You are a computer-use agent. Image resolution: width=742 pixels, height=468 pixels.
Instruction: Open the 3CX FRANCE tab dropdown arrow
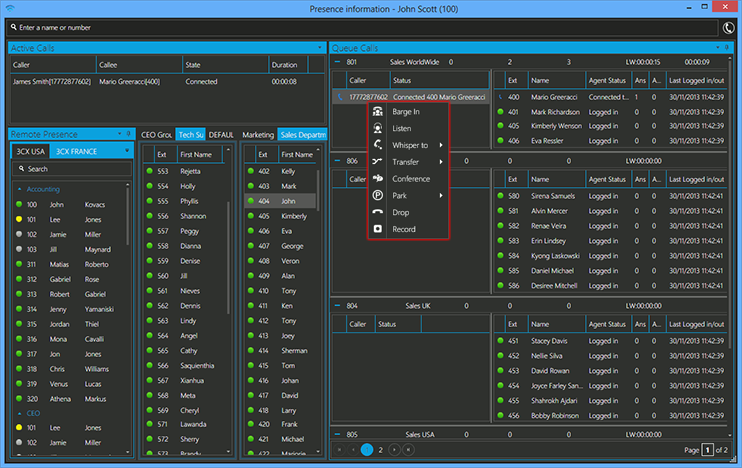127,151
